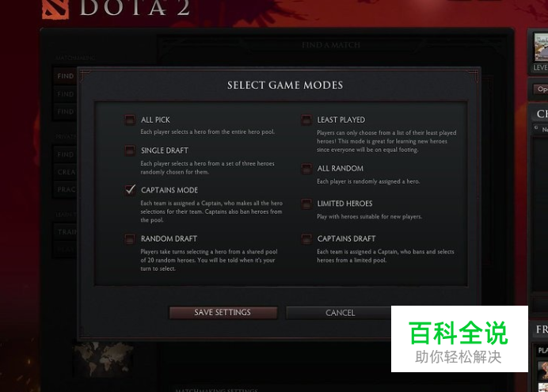Click the world map region image
Screen dimensions: 548x392
(104, 359)
